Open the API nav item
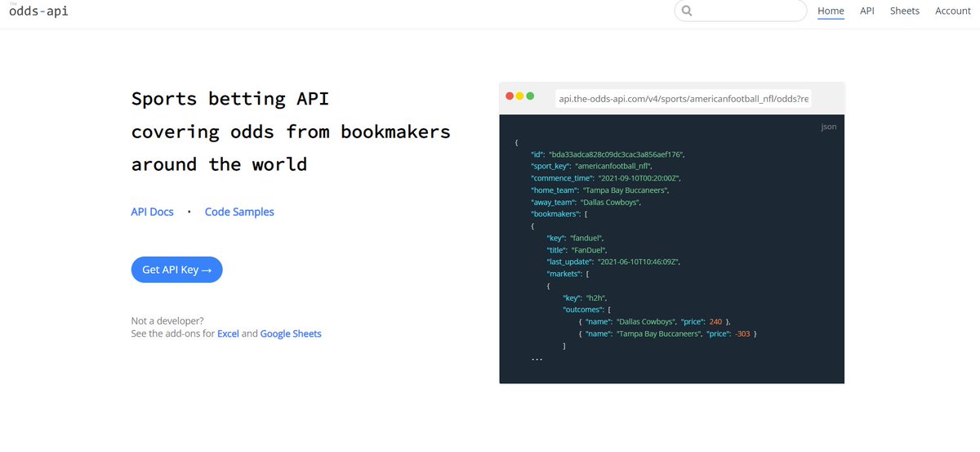 point(867,11)
